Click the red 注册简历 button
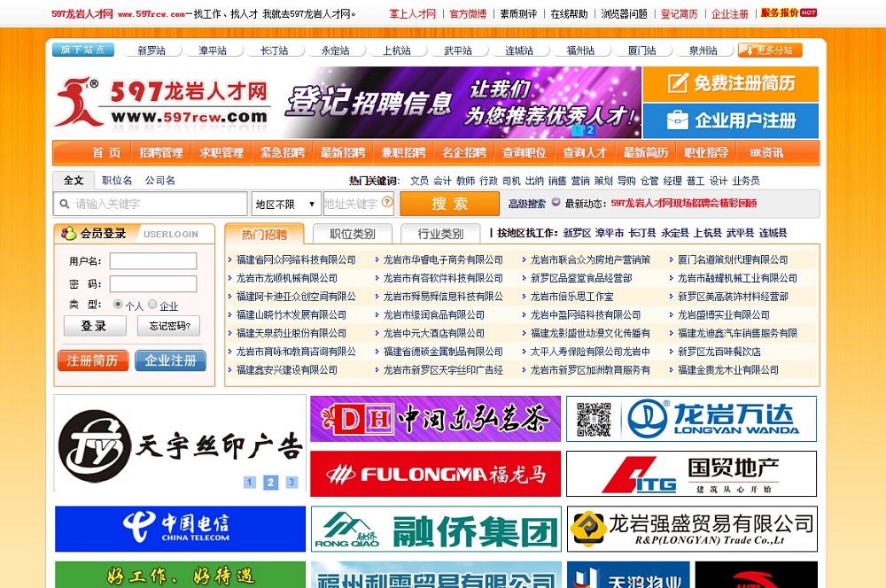This screenshot has height=588, width=886. 93,360
